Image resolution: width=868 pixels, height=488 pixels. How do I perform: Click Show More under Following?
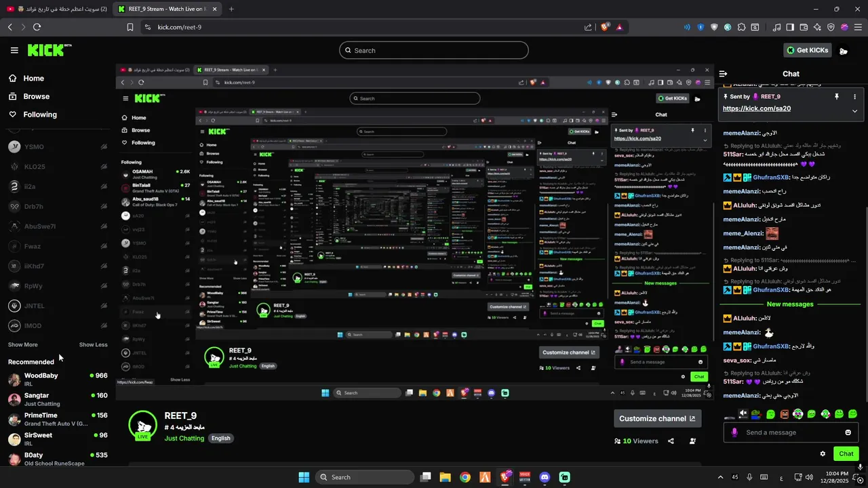coord(22,345)
